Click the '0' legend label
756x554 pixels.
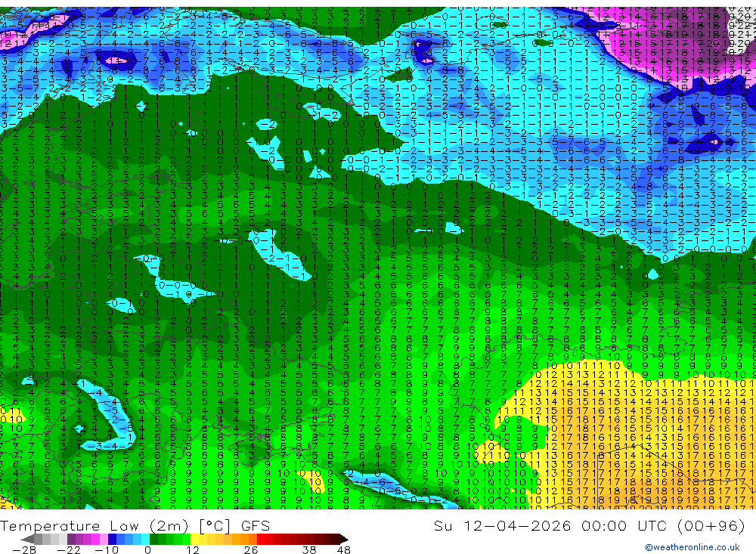click(148, 549)
